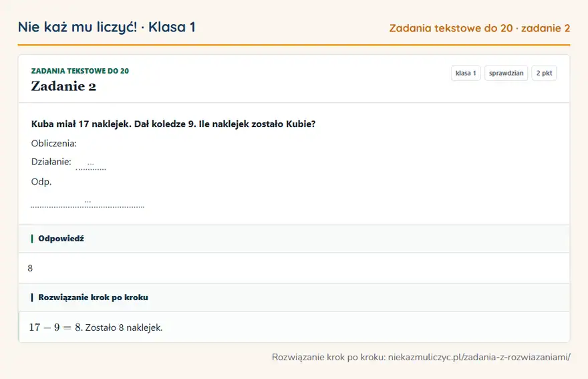Image resolution: width=588 pixels, height=379 pixels.
Task: Click the '2 pkt' tag
Action: coord(544,73)
